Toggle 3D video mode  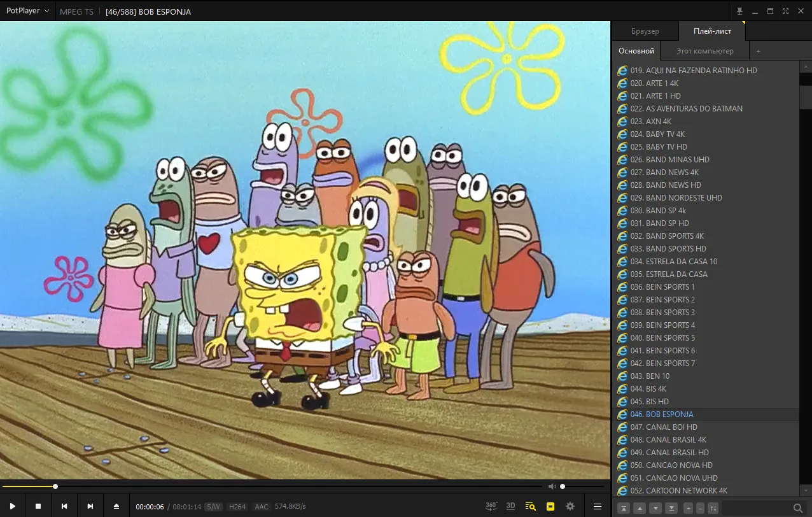tap(510, 506)
